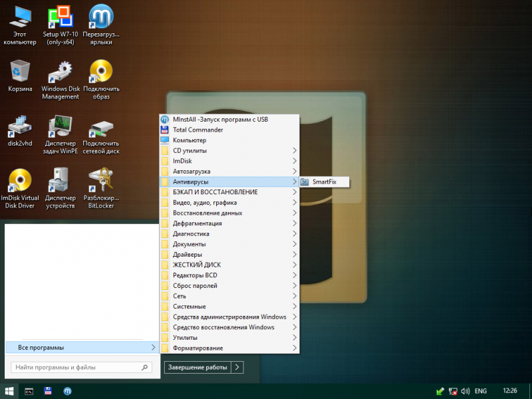Viewport: 532px width, 399px height.
Task: Click Все программы in Start menu
Action: tap(82, 347)
